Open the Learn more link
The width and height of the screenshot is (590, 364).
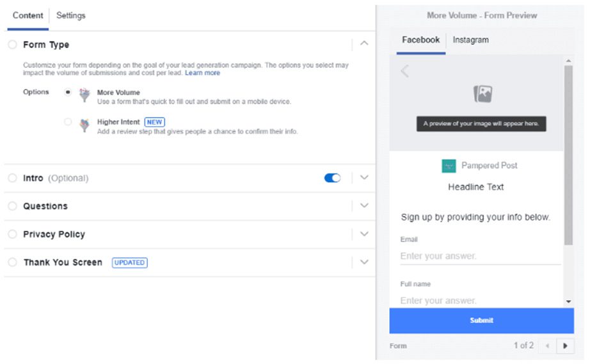coord(202,73)
